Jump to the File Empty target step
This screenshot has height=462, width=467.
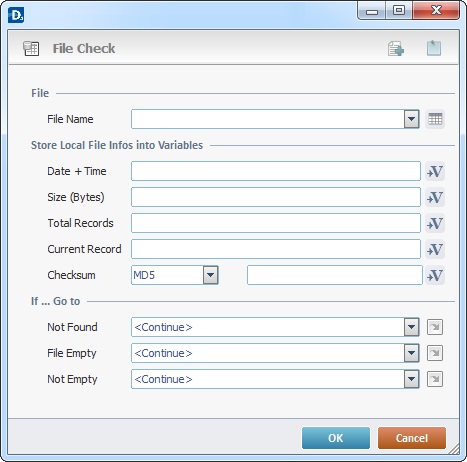click(435, 353)
